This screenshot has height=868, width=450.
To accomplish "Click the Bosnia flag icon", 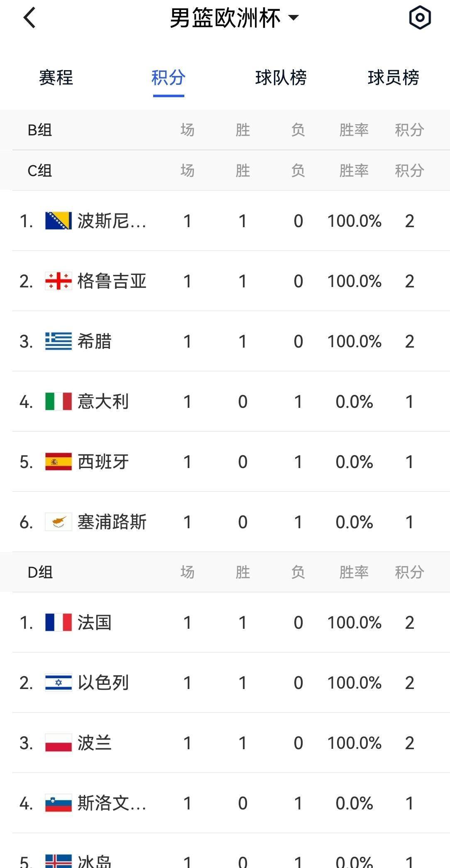I will pyautogui.click(x=59, y=221).
